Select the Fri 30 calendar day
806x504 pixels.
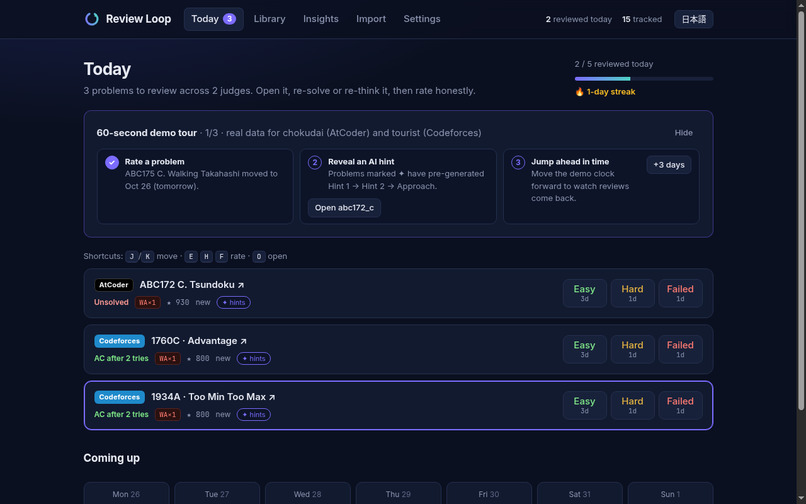(489, 493)
